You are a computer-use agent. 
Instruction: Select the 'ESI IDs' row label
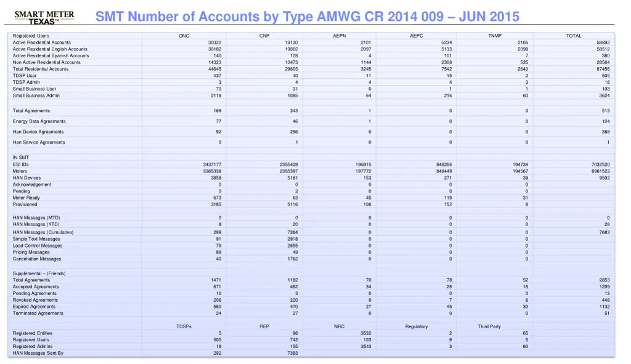click(x=20, y=164)
